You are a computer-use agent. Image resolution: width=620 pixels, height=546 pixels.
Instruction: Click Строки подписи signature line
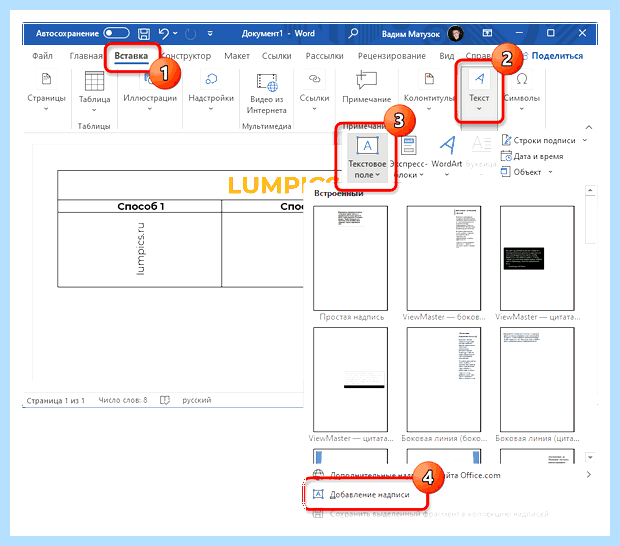538,140
